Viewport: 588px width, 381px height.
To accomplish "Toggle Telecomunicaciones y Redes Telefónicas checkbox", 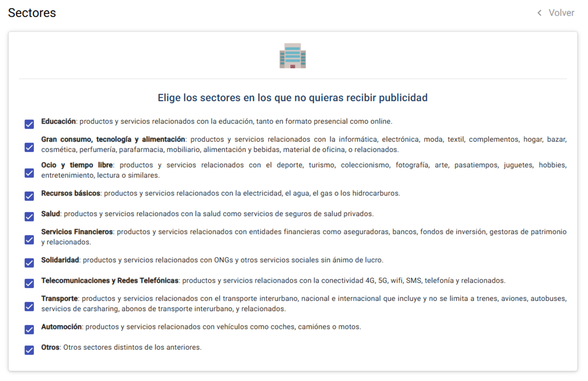I will point(29,283).
